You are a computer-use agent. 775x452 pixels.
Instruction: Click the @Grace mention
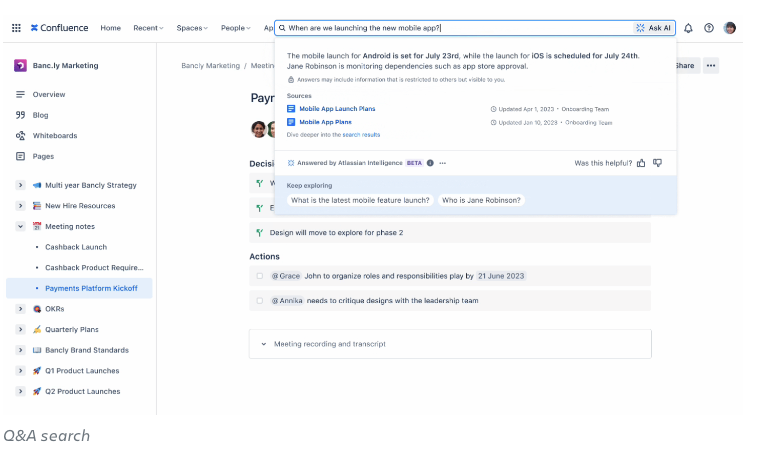tap(286, 276)
